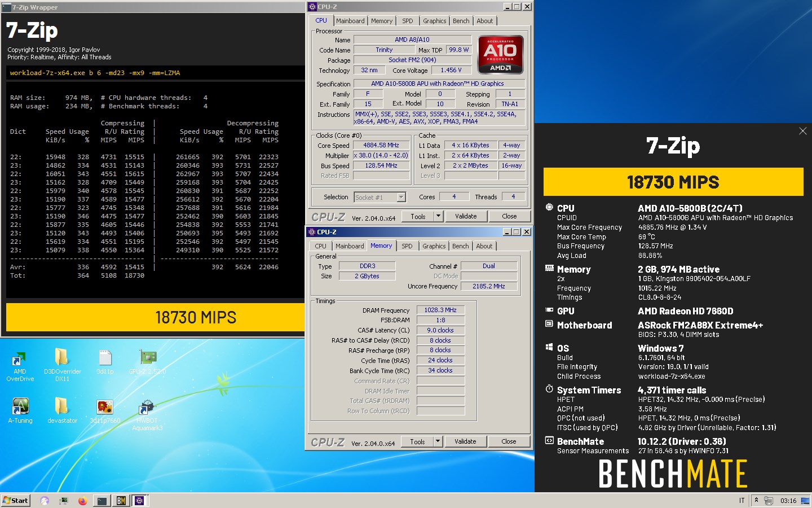Switch to CPU tab in lower CPU-Z window
This screenshot has width=812, height=508.
(x=321, y=246)
